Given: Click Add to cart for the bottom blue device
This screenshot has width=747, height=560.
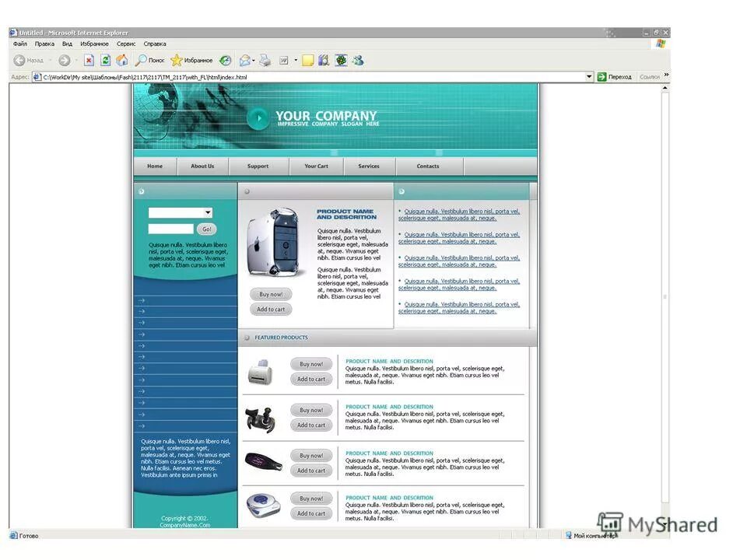Looking at the screenshot, I should coord(311,513).
